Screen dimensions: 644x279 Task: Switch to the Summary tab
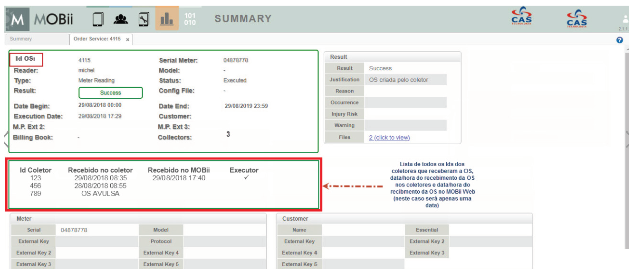pos(21,39)
